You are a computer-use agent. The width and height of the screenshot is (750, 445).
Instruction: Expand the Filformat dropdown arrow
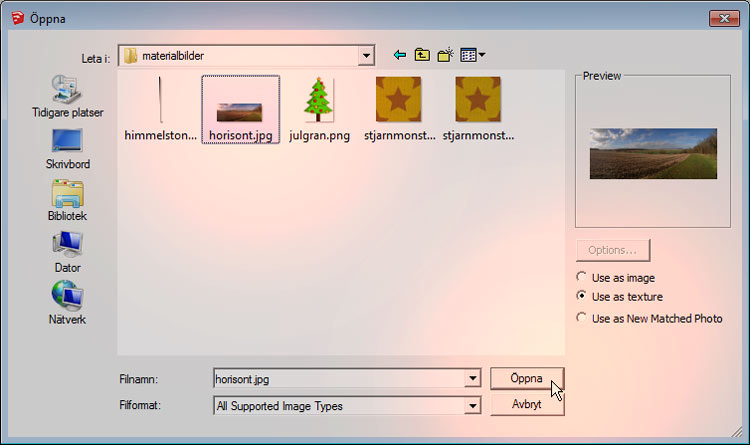[x=473, y=406]
